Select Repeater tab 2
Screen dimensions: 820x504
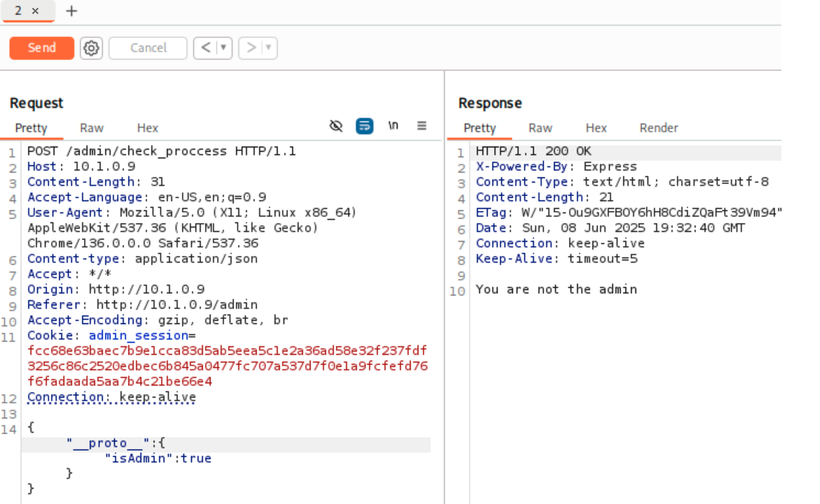point(18,11)
